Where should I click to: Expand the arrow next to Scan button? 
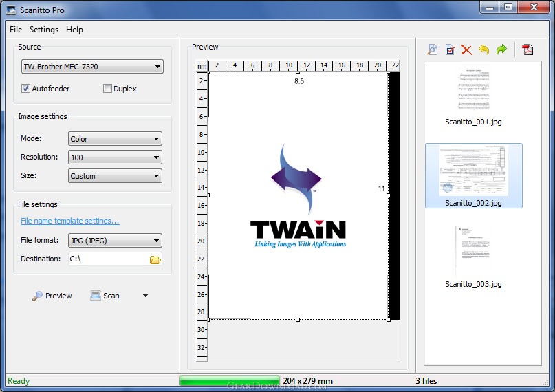tap(145, 296)
